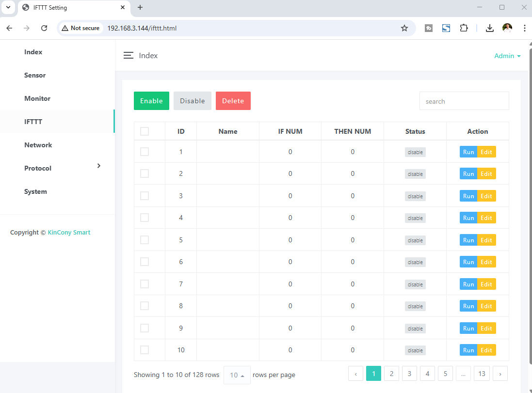Tick the checkbox for row ID 7
532x393 pixels.
point(145,284)
